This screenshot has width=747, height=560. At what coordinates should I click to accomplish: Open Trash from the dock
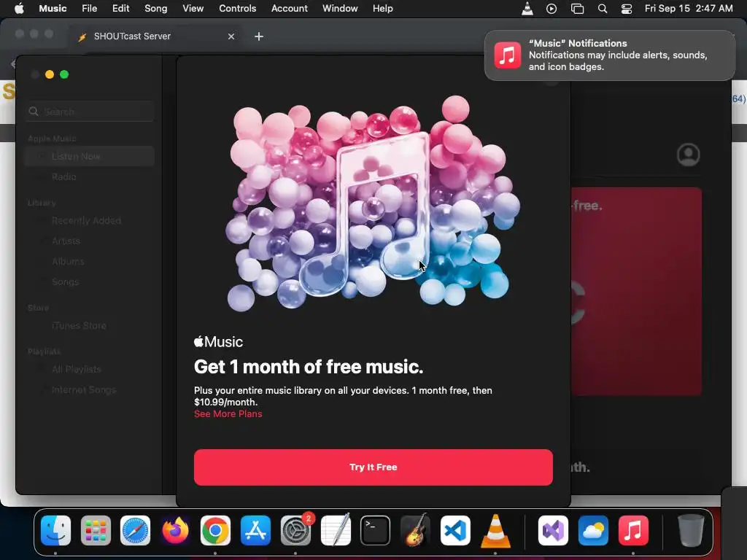pyautogui.click(x=690, y=530)
